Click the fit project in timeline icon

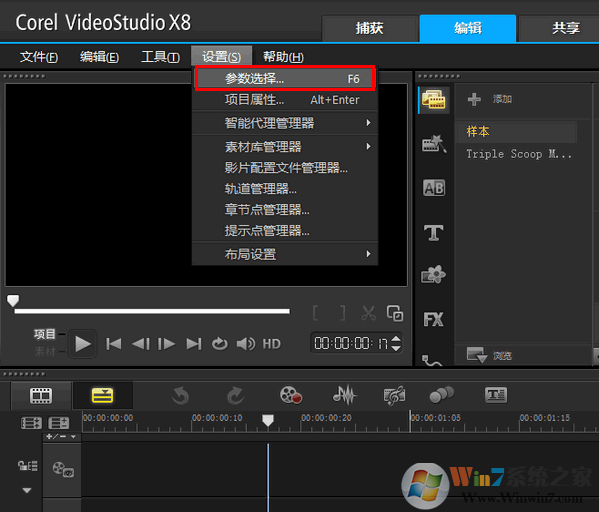tap(59, 423)
